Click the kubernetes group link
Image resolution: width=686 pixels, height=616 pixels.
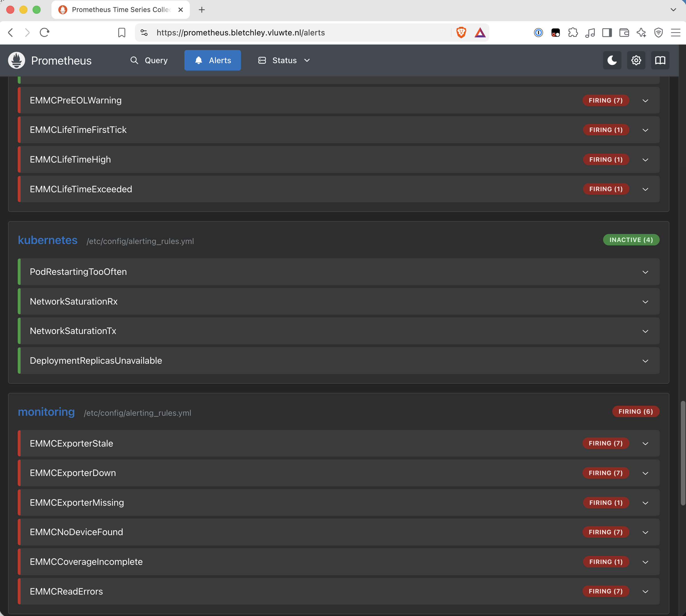tap(48, 240)
